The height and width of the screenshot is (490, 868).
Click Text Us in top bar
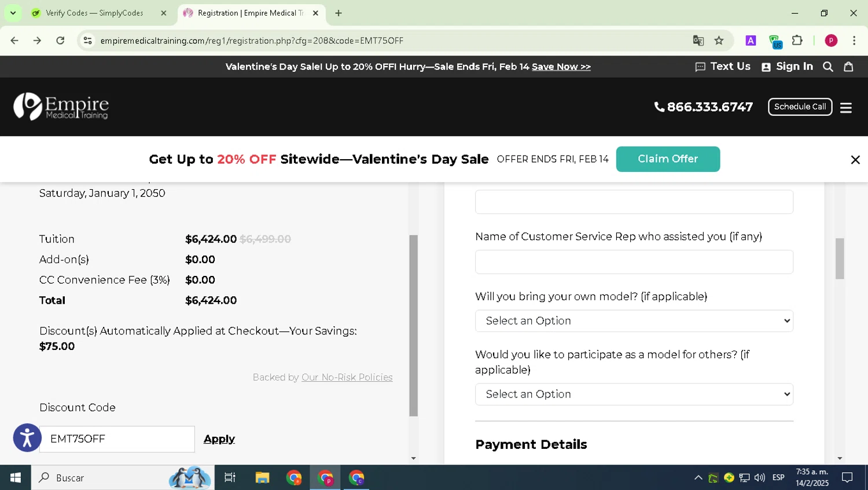pyautogui.click(x=723, y=67)
